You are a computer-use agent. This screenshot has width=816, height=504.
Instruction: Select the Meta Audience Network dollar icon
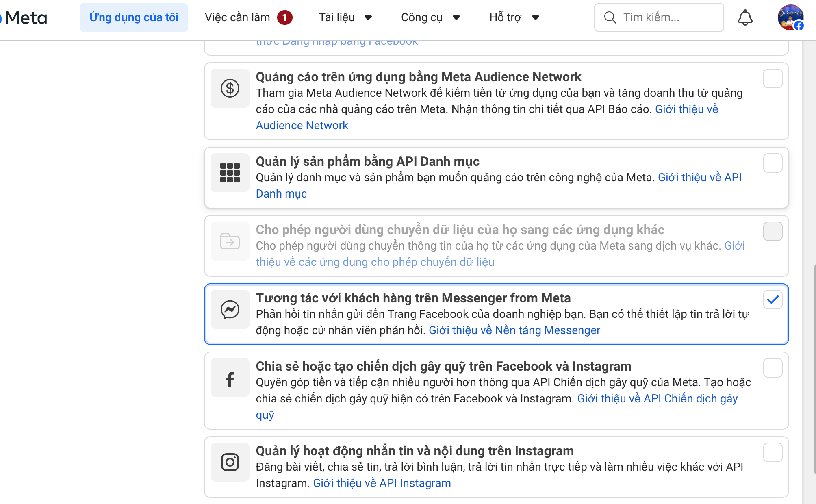(230, 88)
